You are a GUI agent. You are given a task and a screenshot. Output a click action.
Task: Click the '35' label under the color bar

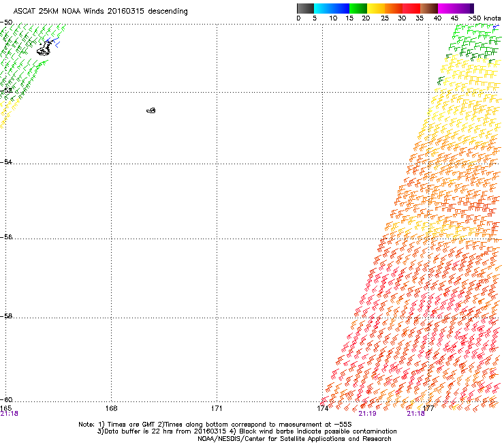[x=420, y=18]
